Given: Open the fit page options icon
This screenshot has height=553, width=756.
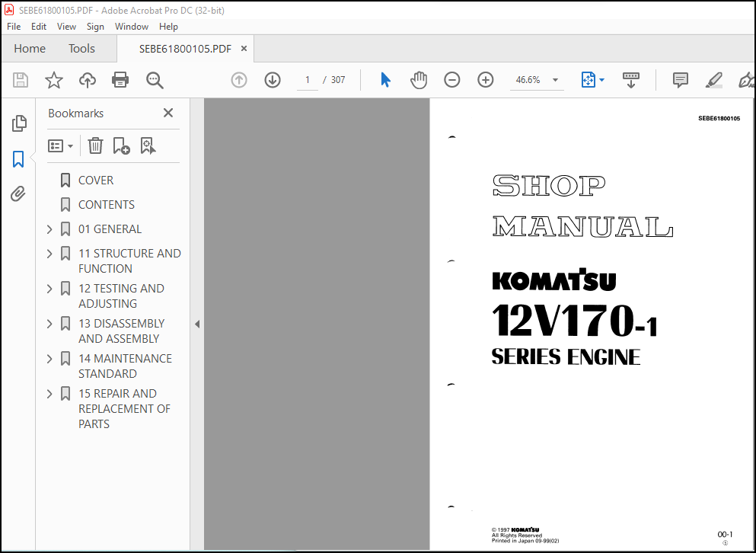Looking at the screenshot, I should [x=589, y=80].
